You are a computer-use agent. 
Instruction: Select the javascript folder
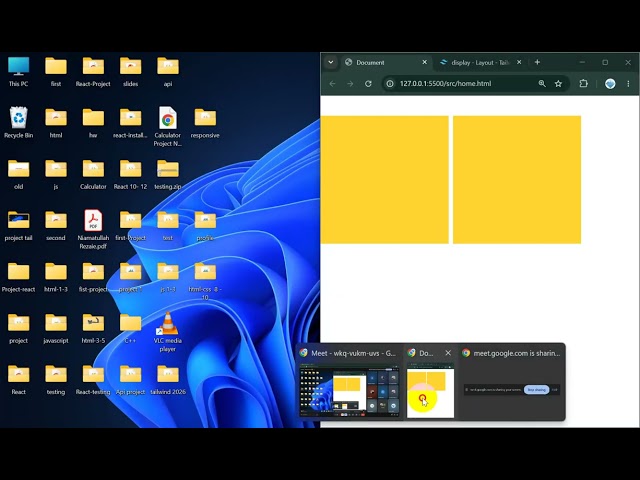56,329
